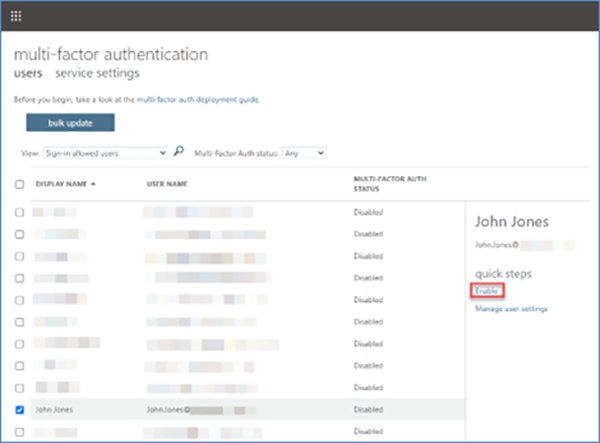Switch to the users tab
Image resolution: width=600 pixels, height=443 pixels.
pos(29,73)
